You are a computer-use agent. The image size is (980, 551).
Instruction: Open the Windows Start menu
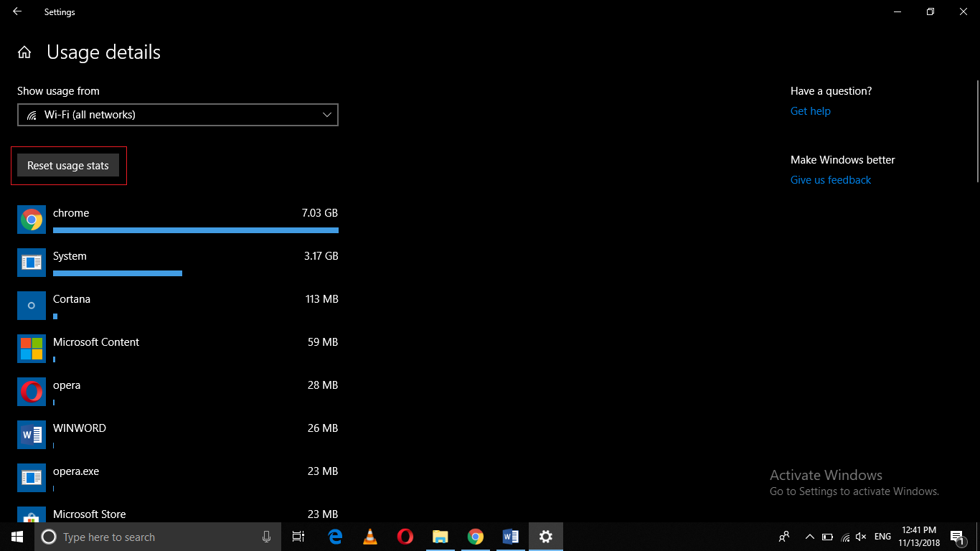[17, 537]
